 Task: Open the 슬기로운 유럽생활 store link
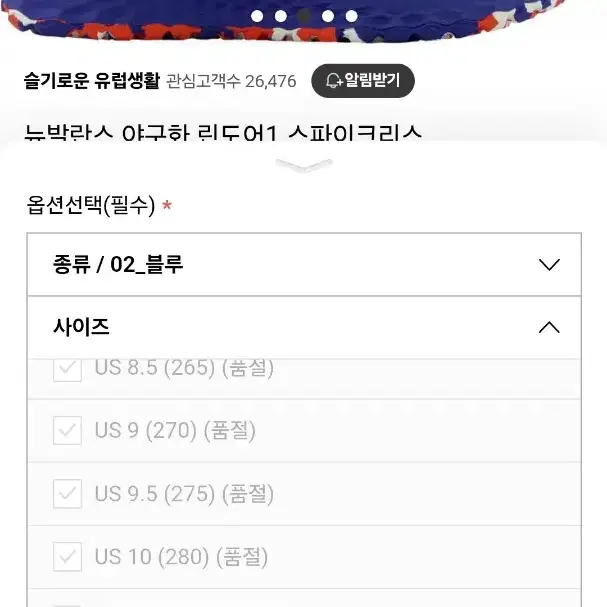tap(92, 81)
